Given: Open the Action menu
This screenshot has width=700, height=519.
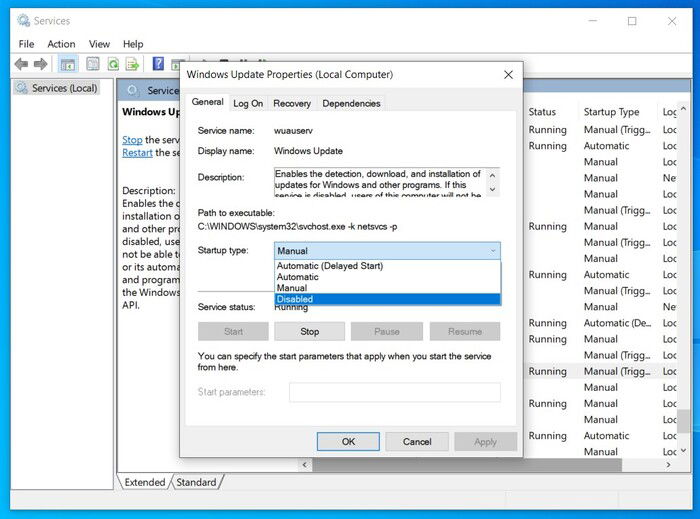Looking at the screenshot, I should click(x=61, y=44).
